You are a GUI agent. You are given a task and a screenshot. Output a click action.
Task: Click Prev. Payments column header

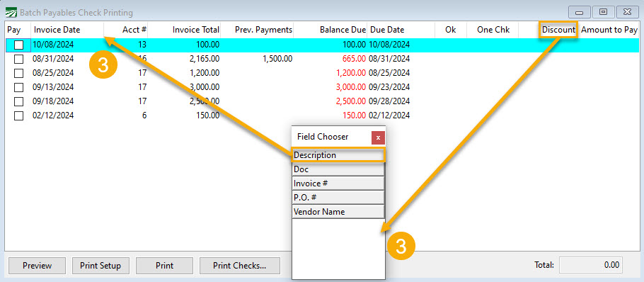click(257, 30)
